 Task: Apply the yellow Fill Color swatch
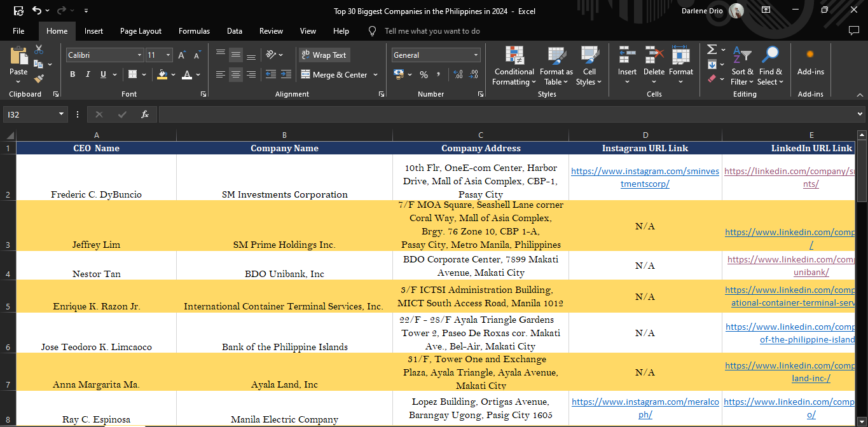click(162, 74)
